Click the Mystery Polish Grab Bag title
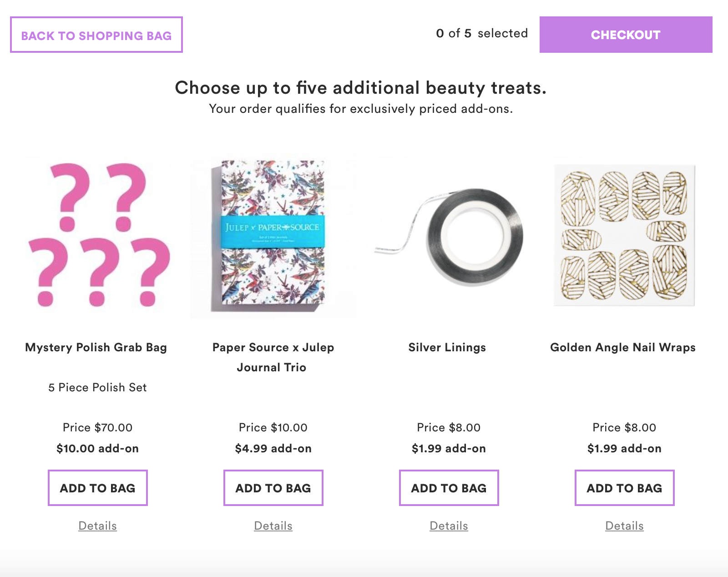 click(x=96, y=348)
